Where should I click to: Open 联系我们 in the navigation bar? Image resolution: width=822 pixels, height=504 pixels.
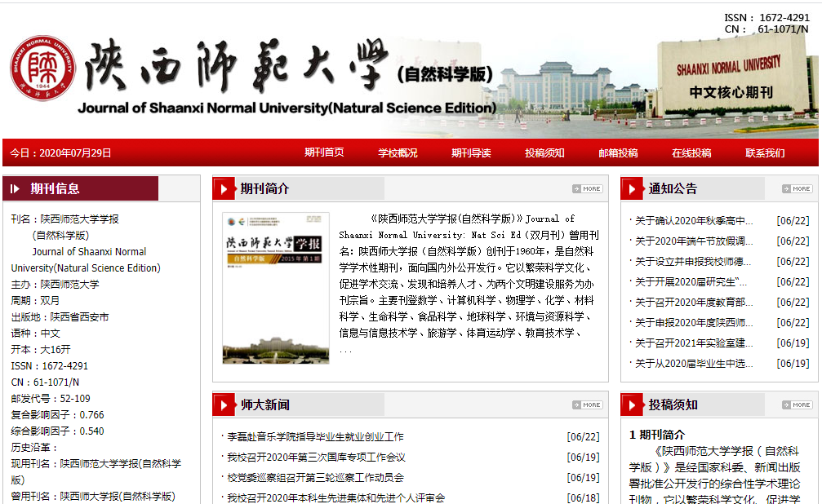click(x=765, y=153)
